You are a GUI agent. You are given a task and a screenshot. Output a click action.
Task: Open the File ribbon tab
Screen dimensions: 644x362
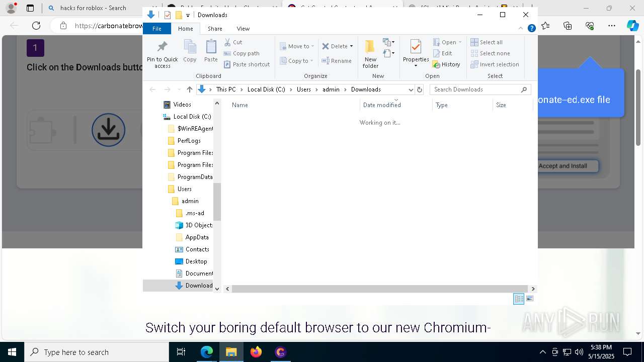click(157, 29)
